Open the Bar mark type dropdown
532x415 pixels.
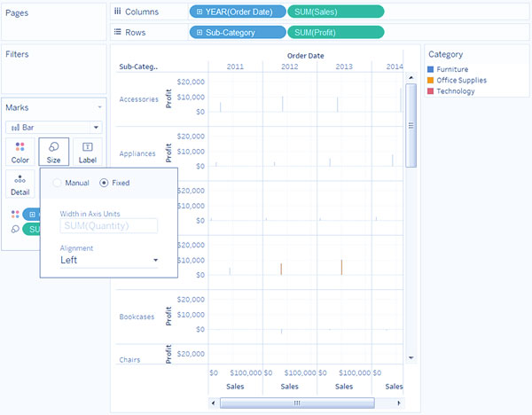pos(53,128)
